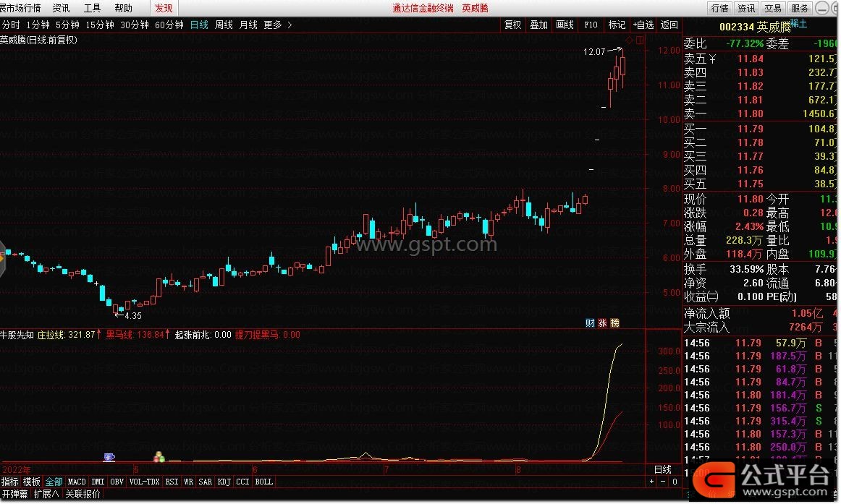Image resolution: width=841 pixels, height=504 pixels.
Task: Click the minus zoom-out button below the chart
Action: tap(663, 482)
